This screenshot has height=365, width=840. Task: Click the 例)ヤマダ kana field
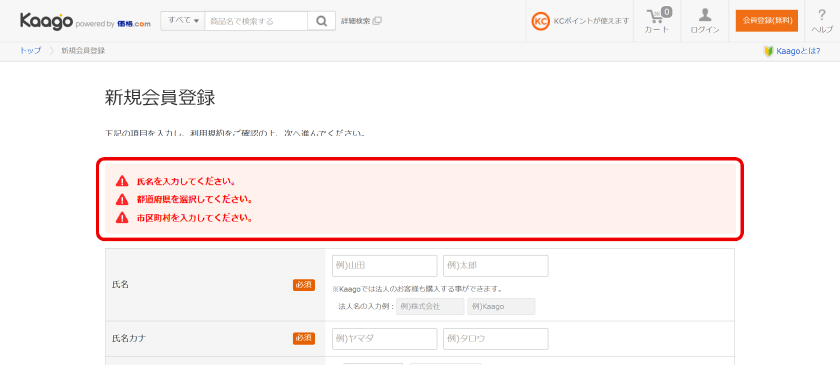point(385,339)
